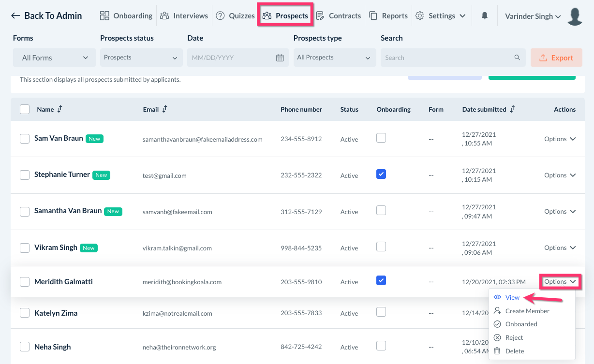Click the user profile avatar

coord(575,16)
